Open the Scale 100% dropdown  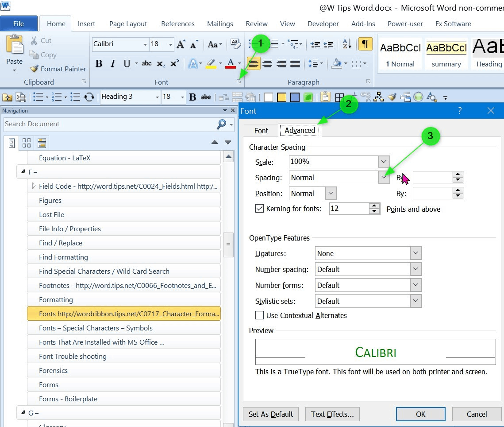pyautogui.click(x=384, y=162)
